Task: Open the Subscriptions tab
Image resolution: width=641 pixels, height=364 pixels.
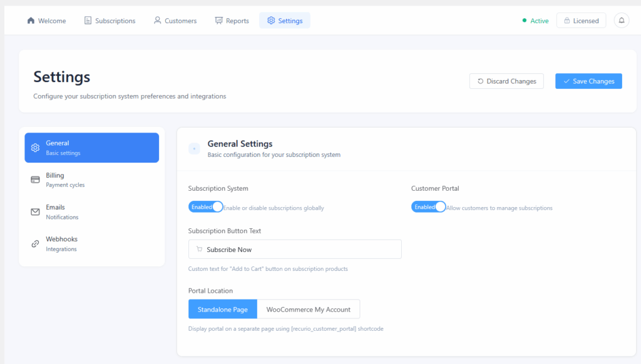Action: coord(110,21)
